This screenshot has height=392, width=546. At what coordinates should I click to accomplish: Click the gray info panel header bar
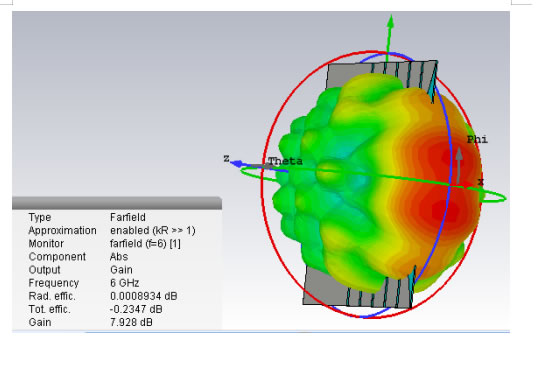click(117, 203)
